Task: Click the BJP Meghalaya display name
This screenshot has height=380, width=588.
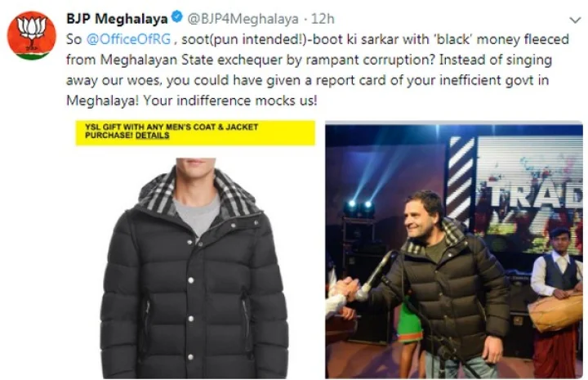Action: [x=117, y=18]
